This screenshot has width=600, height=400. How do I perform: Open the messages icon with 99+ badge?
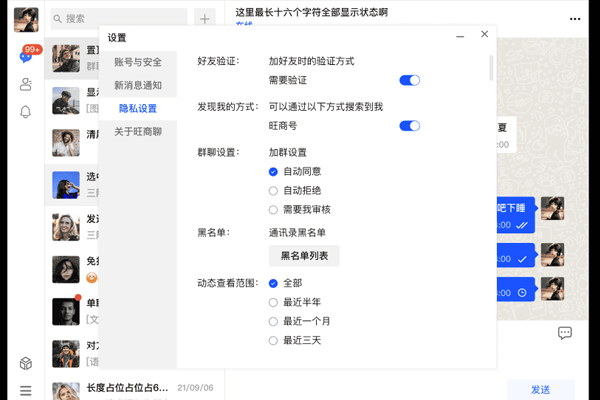[25, 57]
